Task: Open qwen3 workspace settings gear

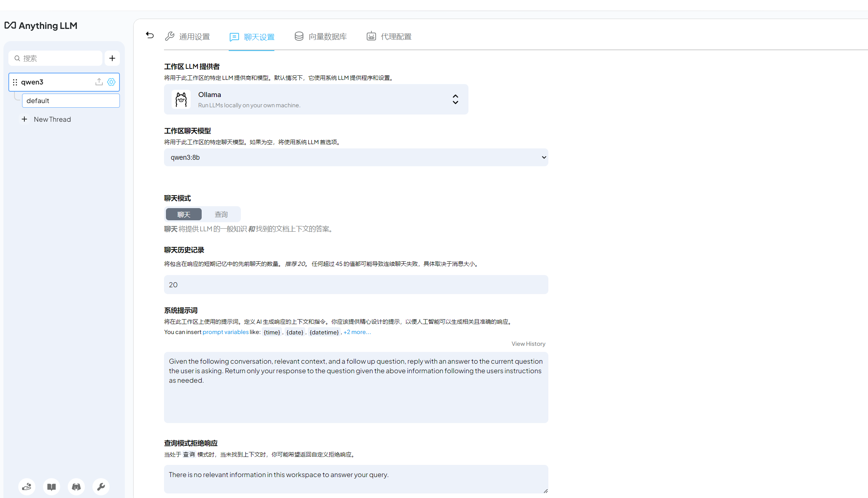Action: (111, 82)
